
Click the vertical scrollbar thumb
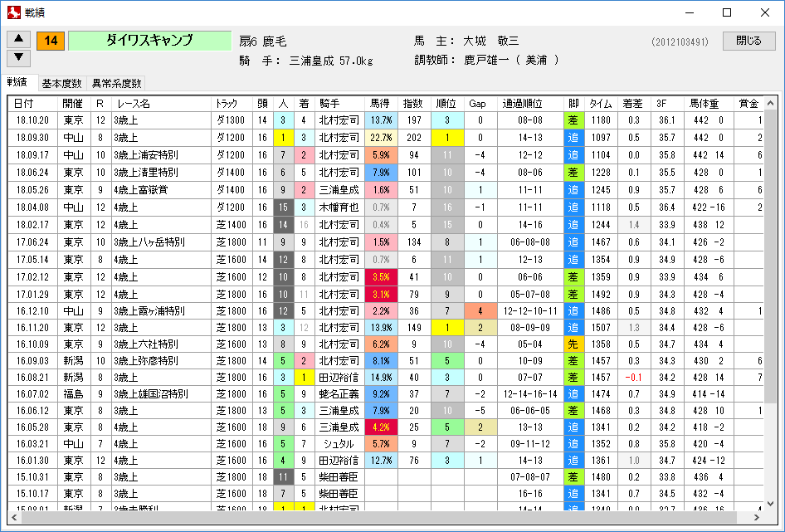(770, 256)
